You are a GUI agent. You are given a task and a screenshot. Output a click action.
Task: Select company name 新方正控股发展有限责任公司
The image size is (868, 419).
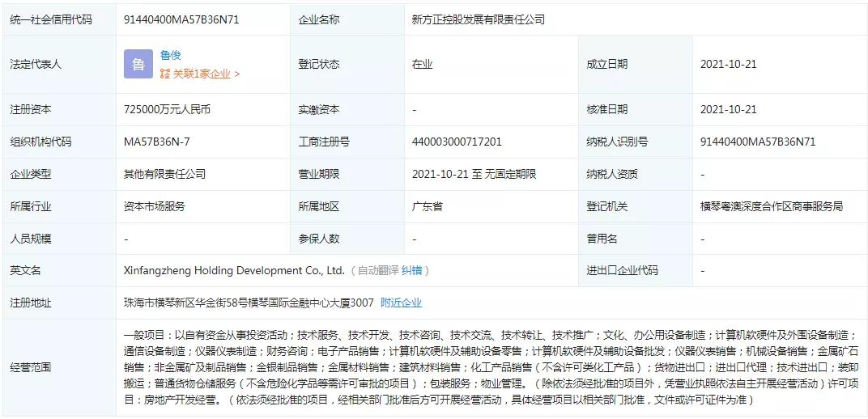pyautogui.click(x=479, y=20)
